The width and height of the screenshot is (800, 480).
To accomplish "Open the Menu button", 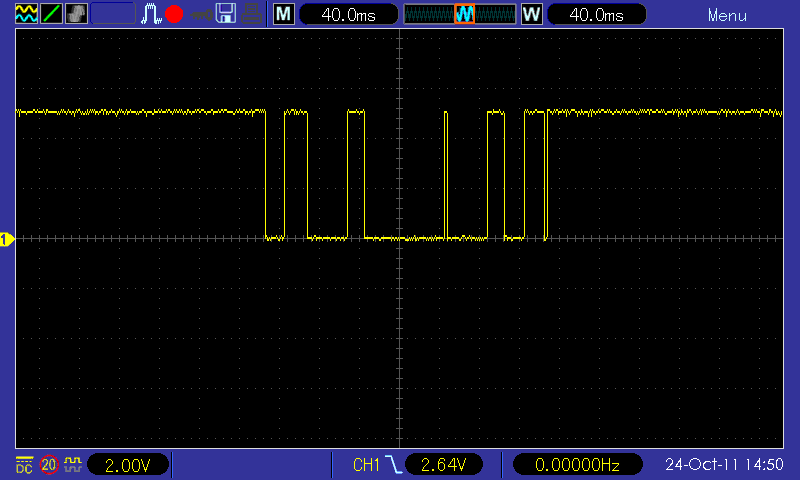I will 727,16.
